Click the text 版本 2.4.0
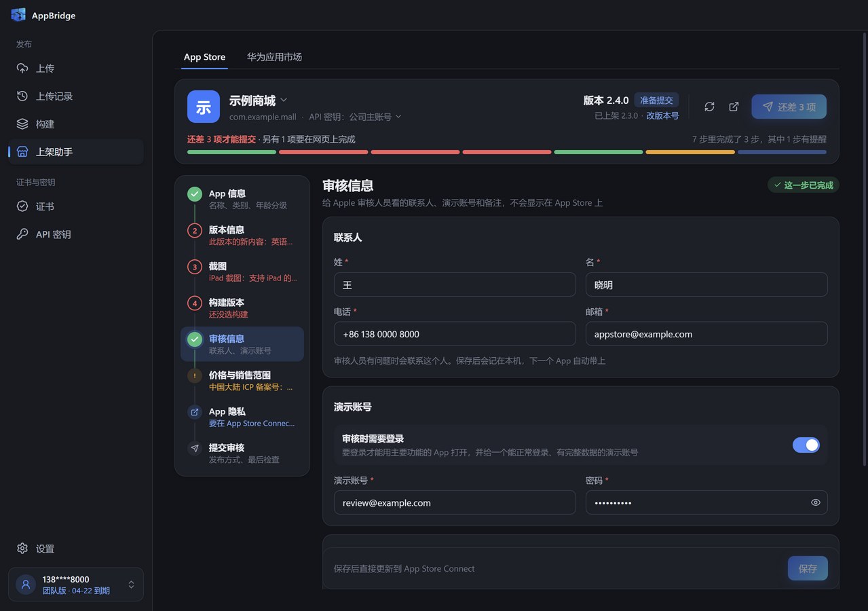 click(x=606, y=100)
